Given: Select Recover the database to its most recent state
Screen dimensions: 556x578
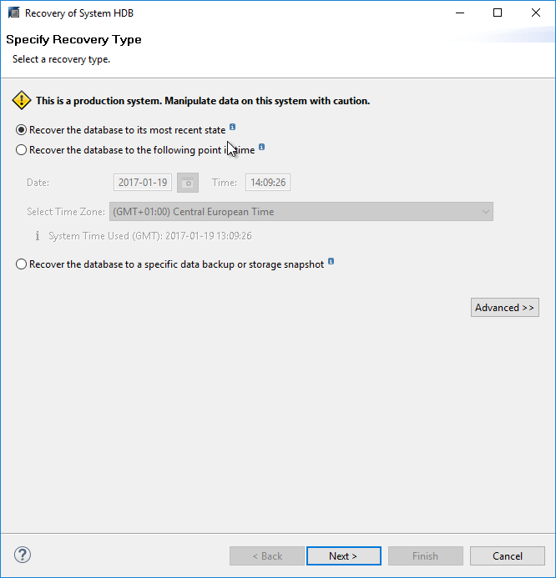Looking at the screenshot, I should click(21, 130).
